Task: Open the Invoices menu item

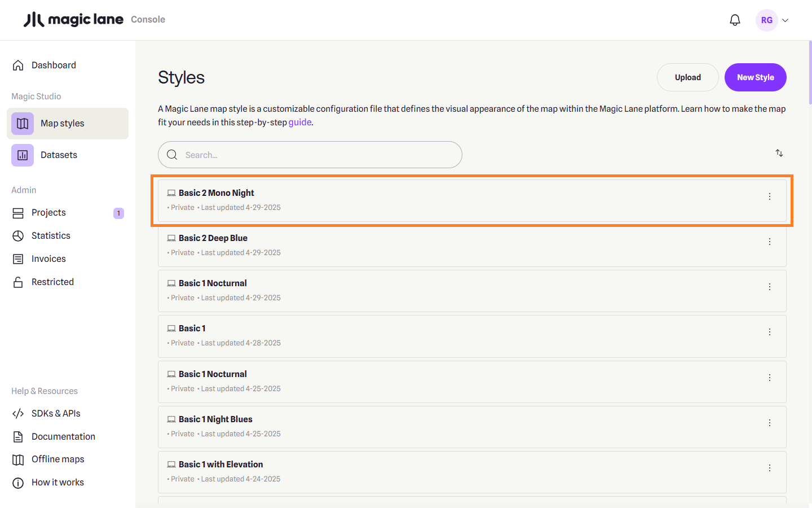Action: pyautogui.click(x=48, y=259)
